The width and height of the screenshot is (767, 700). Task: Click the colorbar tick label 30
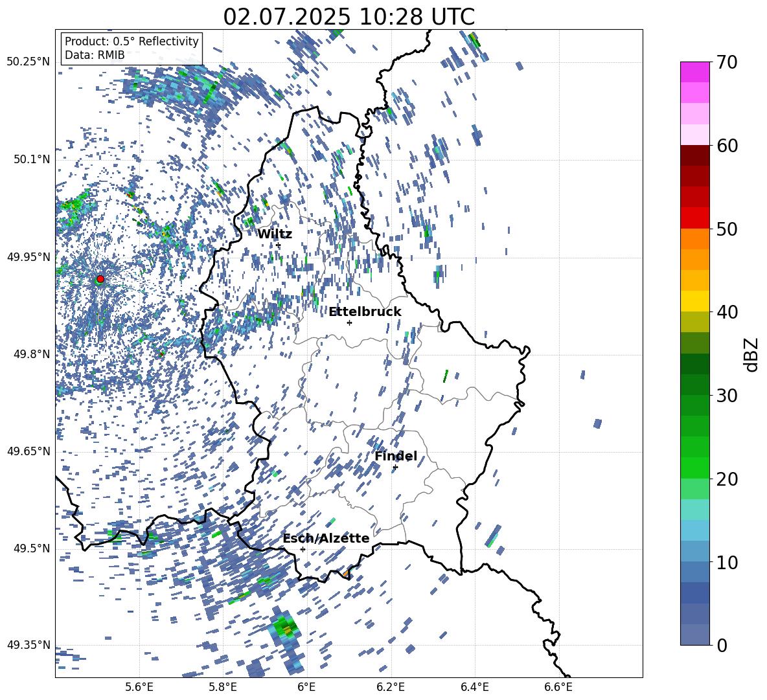click(x=727, y=396)
